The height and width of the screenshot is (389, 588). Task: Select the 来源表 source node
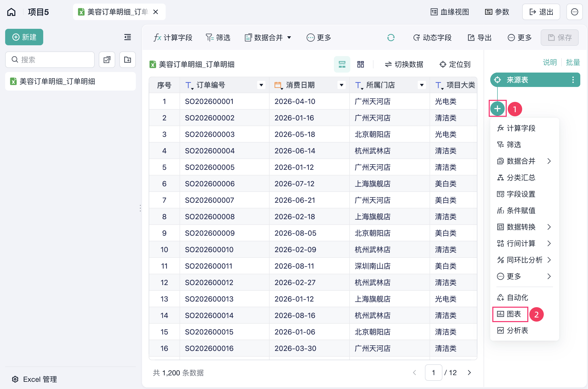[535, 80]
